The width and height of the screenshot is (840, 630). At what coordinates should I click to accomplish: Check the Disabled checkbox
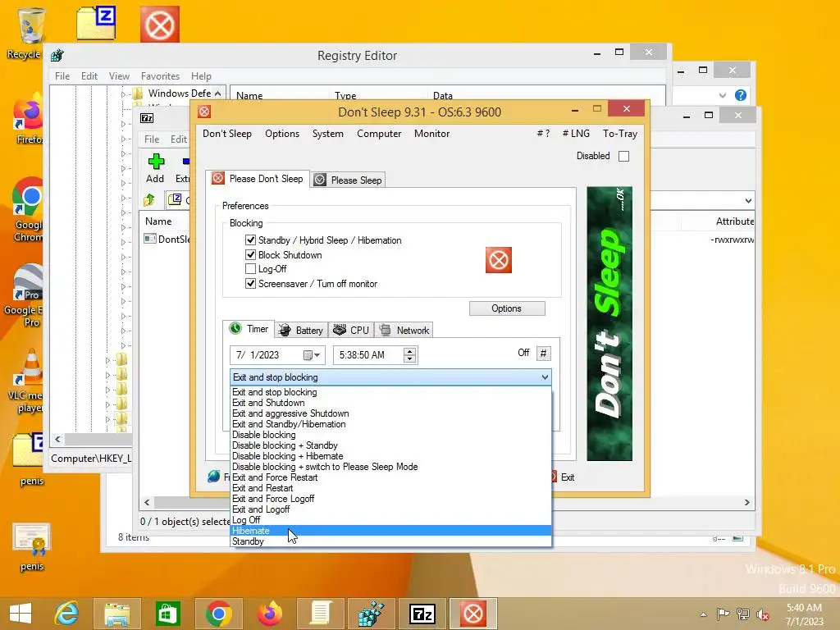click(x=623, y=156)
